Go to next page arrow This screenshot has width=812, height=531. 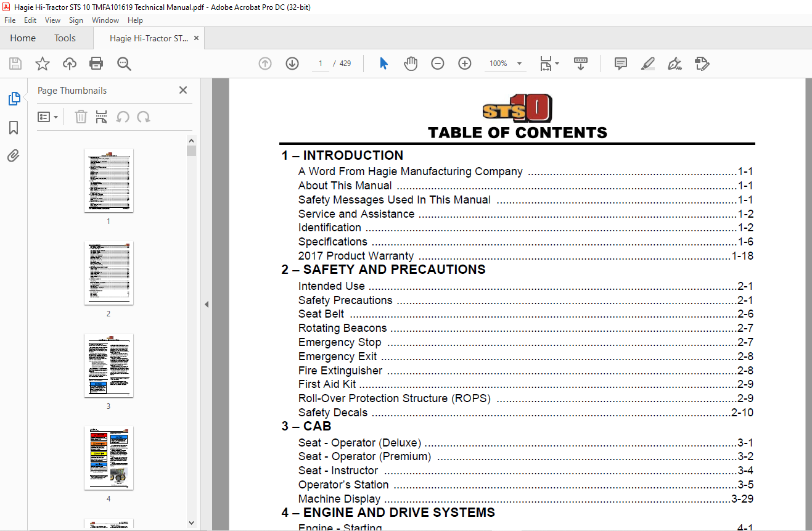292,64
